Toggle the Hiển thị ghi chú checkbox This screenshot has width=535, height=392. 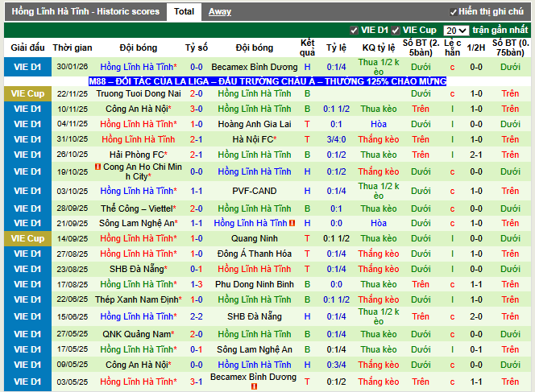453,12
